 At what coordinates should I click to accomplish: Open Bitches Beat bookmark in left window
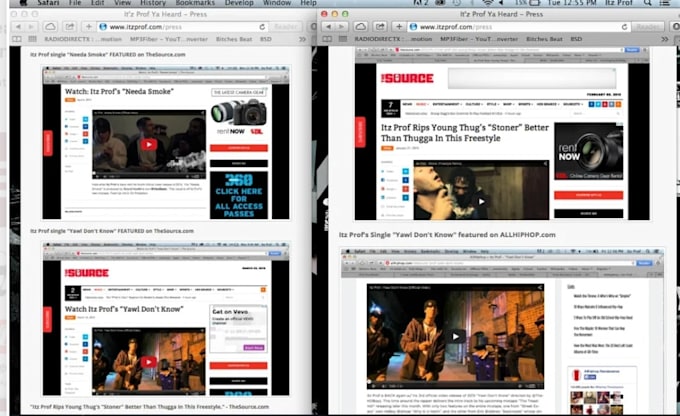234,39
